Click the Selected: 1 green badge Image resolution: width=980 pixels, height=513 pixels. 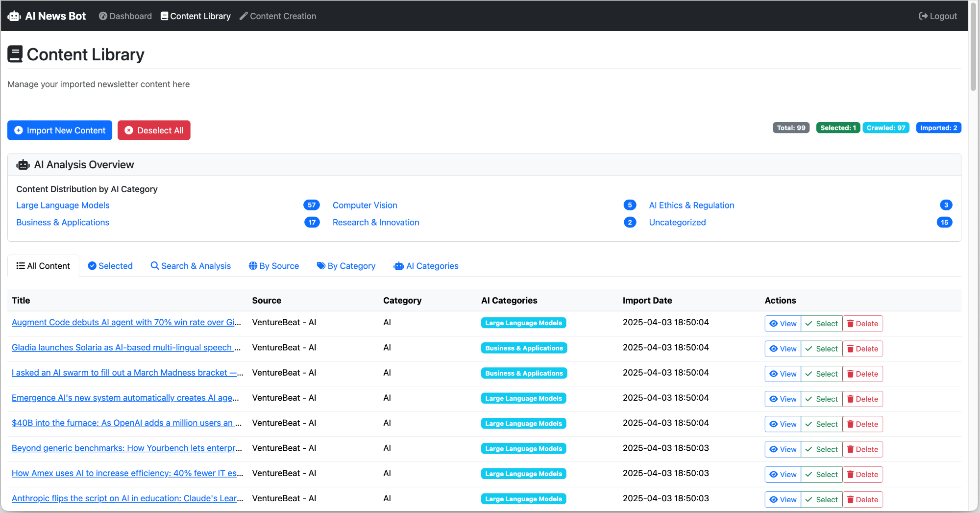pyautogui.click(x=838, y=128)
